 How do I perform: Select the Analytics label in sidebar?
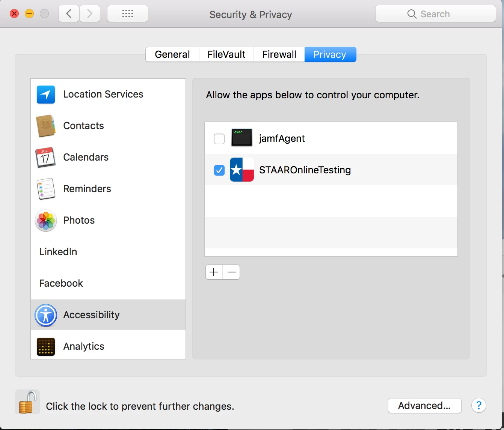[x=84, y=346]
